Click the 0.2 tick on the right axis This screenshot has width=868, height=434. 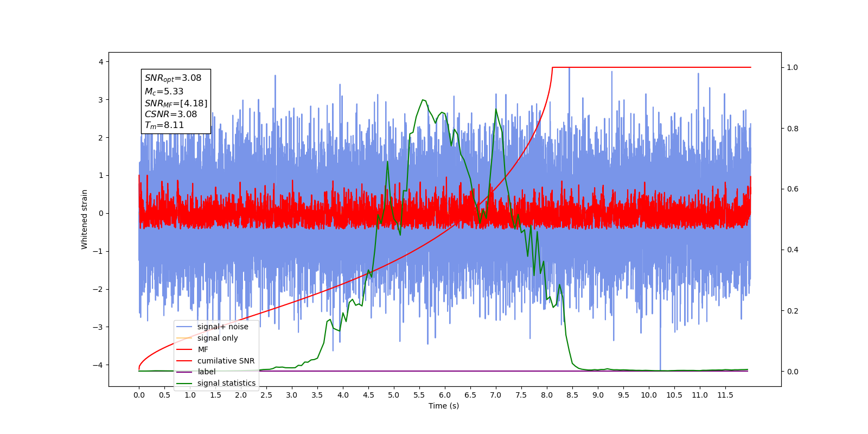793,311
